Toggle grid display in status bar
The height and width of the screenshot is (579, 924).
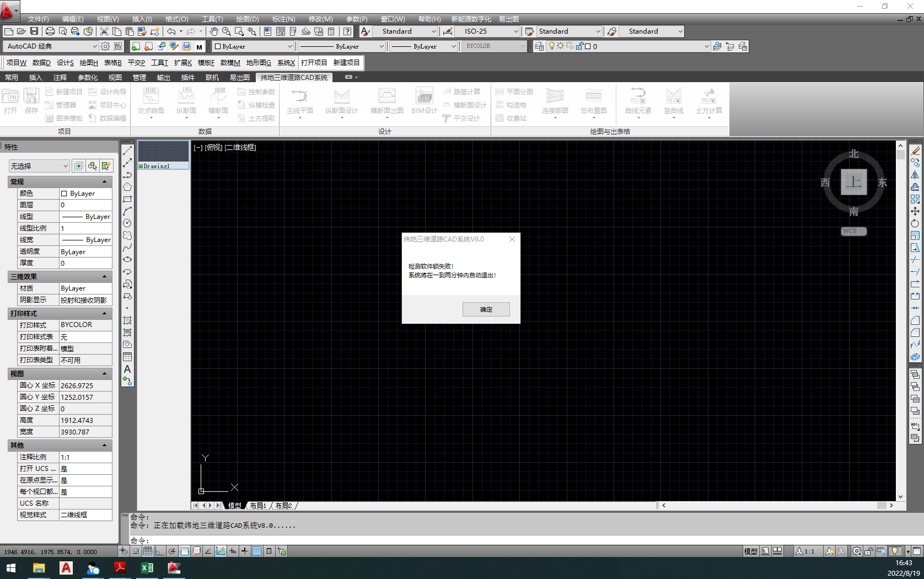(148, 551)
